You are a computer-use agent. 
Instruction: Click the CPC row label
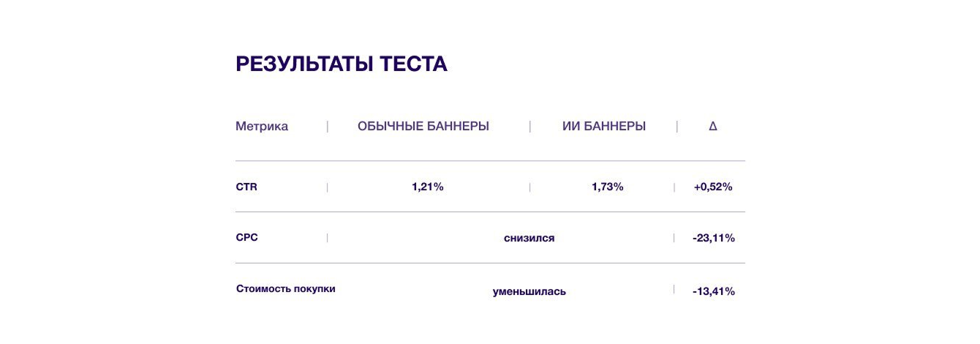pos(247,238)
